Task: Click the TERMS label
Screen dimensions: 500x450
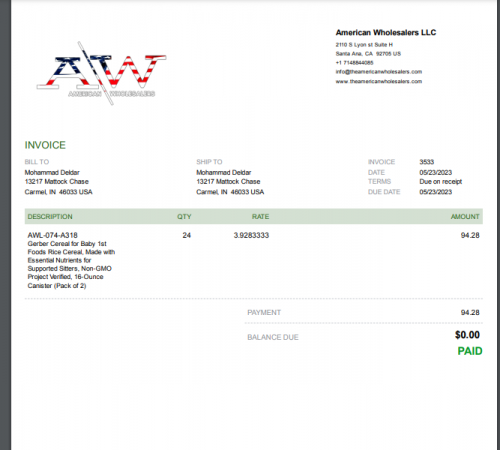Action: coord(379,182)
